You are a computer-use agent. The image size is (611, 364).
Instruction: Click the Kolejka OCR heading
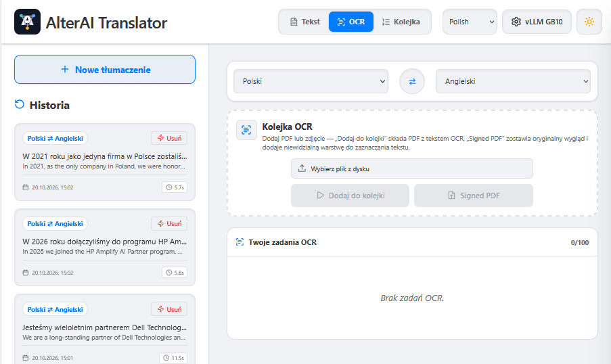pos(287,127)
